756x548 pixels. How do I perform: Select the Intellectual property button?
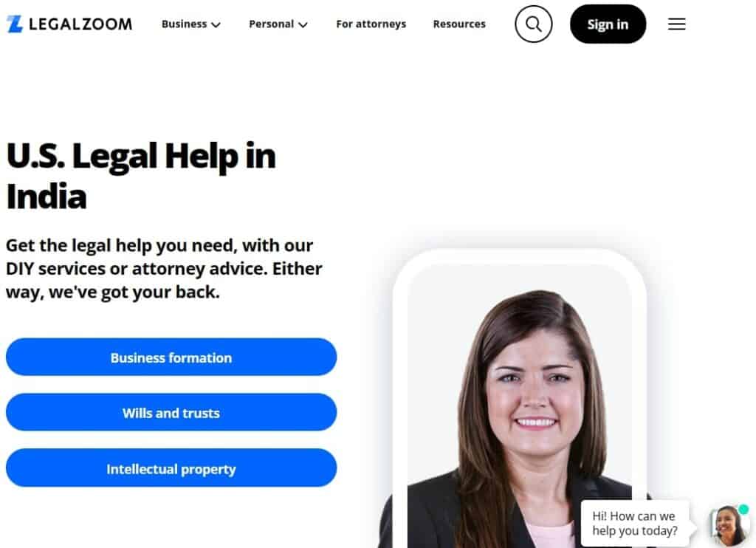pos(171,468)
